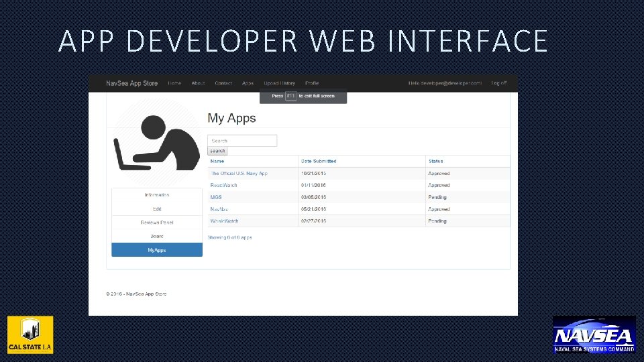This screenshot has width=644, height=362.
Task: Sort table by Date Submitted column
Action: tap(319, 161)
